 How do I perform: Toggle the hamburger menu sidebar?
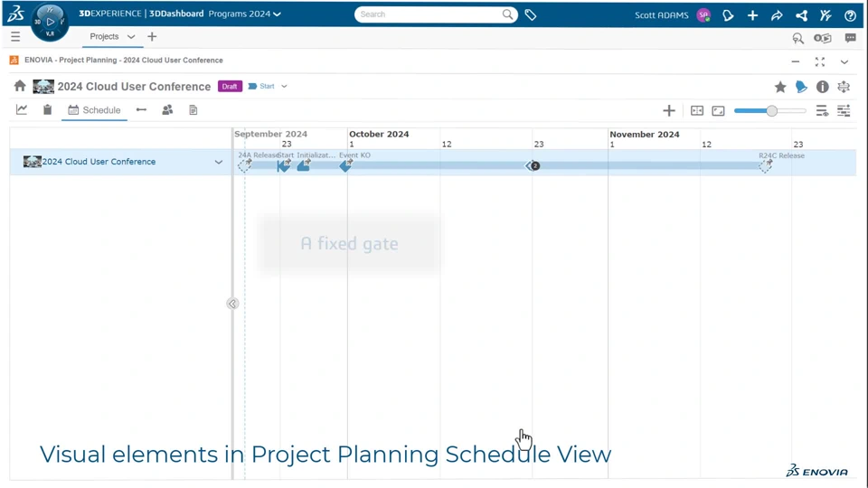tap(15, 37)
